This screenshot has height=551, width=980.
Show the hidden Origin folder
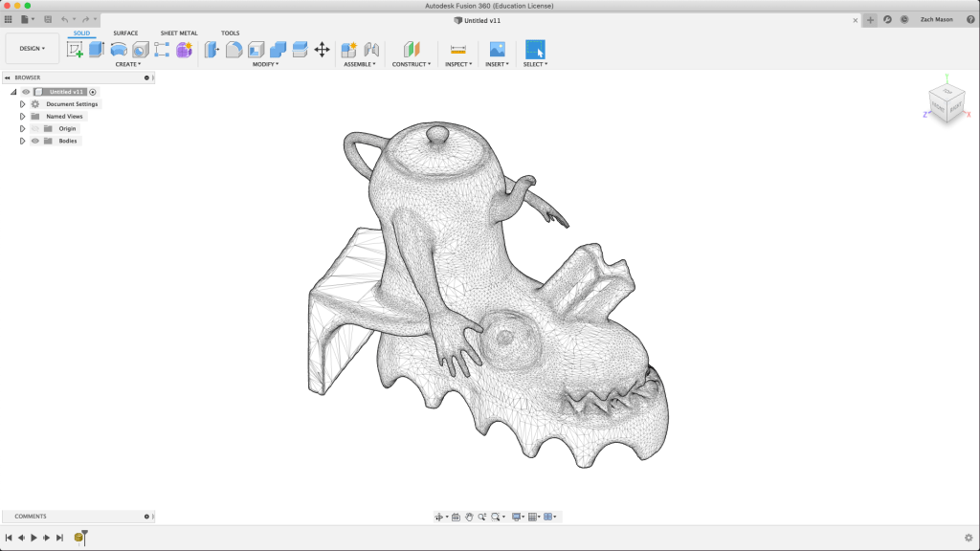[x=35, y=128]
